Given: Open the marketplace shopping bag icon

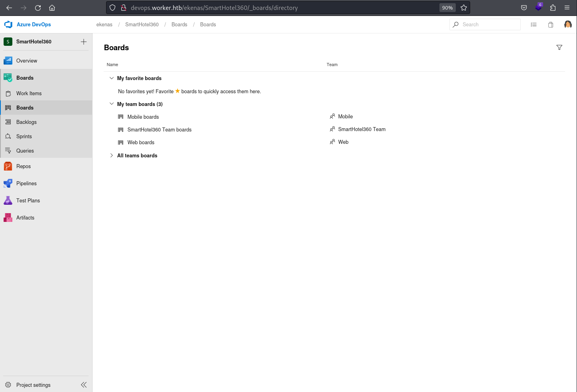Looking at the screenshot, I should pos(551,25).
